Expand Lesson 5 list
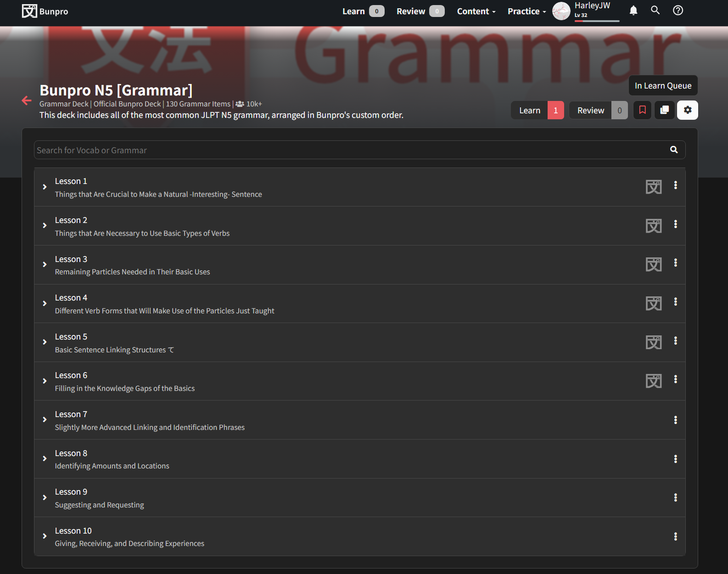The width and height of the screenshot is (728, 574). pos(45,342)
